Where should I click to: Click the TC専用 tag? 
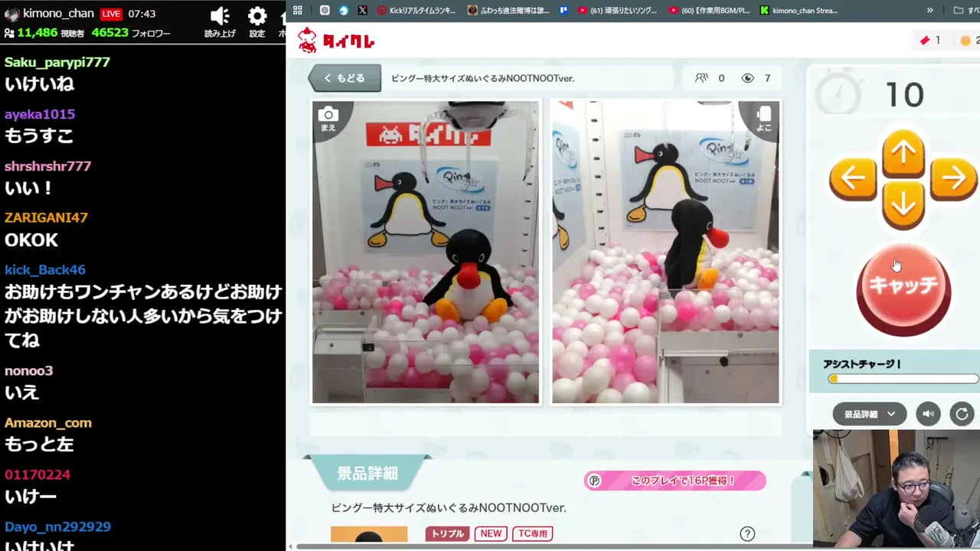coord(532,533)
